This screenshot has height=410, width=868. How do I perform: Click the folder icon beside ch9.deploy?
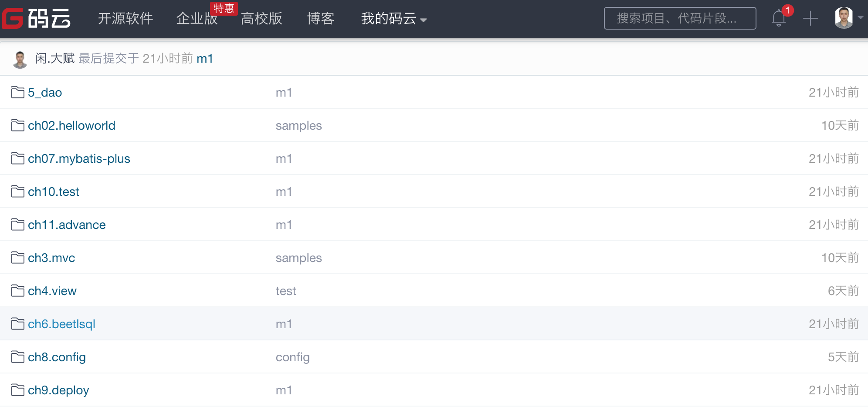pos(17,390)
